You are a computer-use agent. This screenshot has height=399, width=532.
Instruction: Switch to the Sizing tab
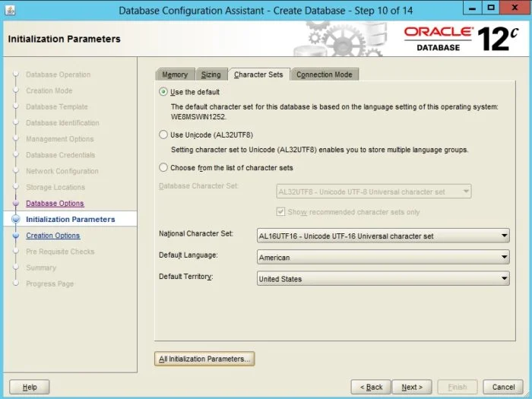[x=211, y=74]
